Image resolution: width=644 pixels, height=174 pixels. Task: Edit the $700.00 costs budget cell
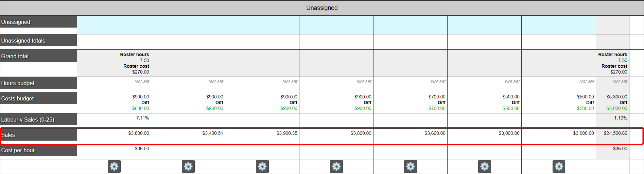[410, 102]
